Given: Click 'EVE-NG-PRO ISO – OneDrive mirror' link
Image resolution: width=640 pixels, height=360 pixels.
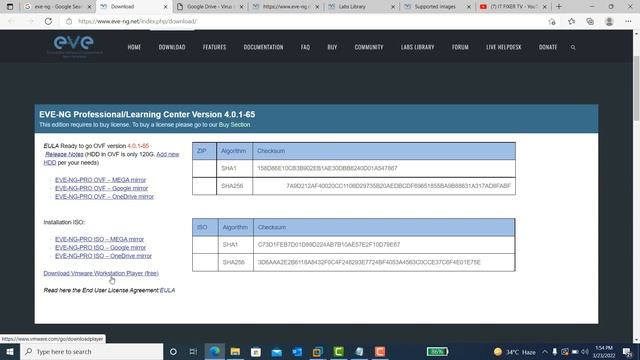Looking at the screenshot, I should [103, 256].
